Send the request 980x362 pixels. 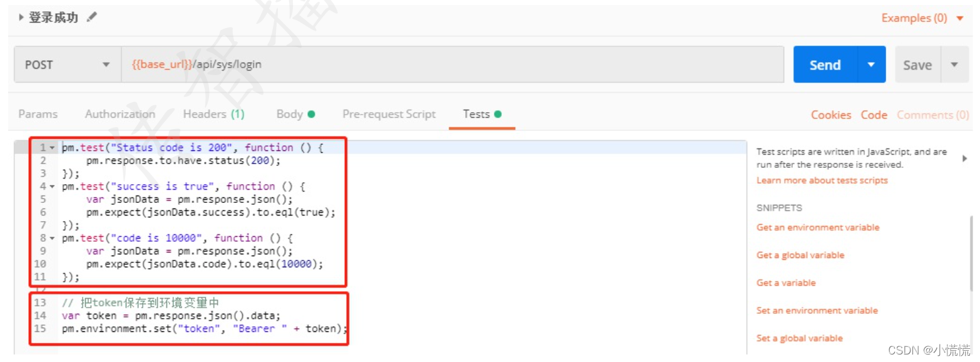coord(825,65)
